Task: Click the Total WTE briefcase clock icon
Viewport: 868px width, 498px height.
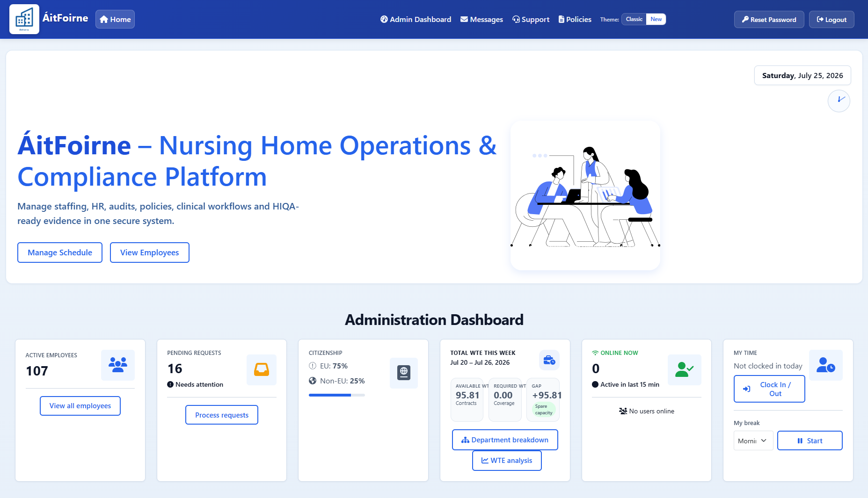Action: coord(549,360)
